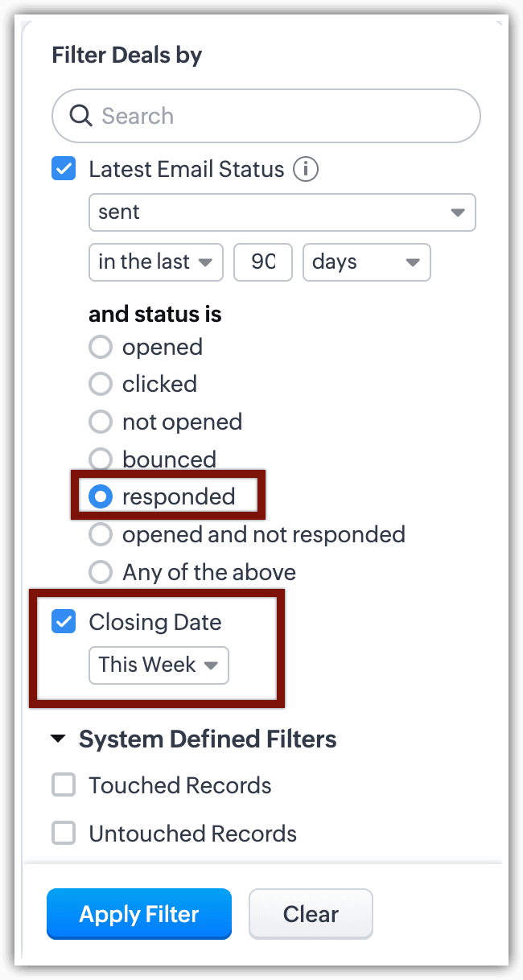Click the info icon beside Latest Email Status
Image resolution: width=523 pixels, height=980 pixels.
[306, 170]
